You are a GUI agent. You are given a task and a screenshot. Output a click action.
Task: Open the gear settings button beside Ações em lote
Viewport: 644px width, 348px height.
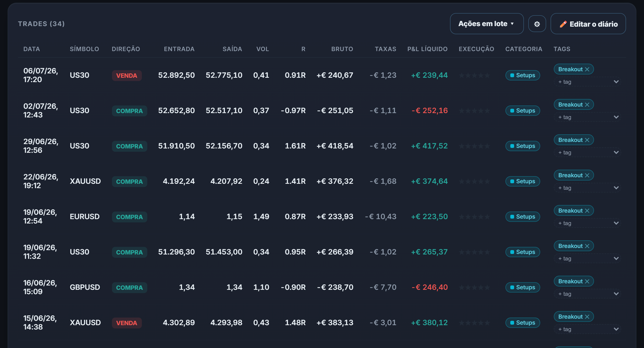(537, 24)
